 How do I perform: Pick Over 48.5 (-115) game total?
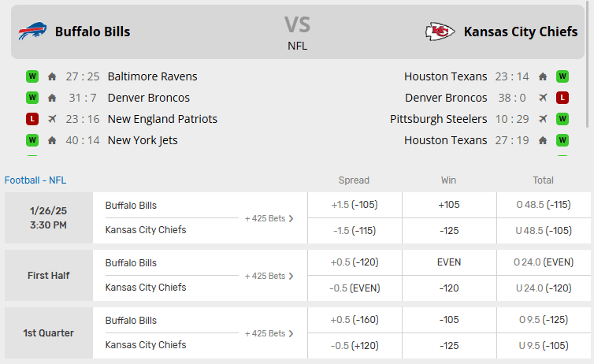pyautogui.click(x=544, y=205)
